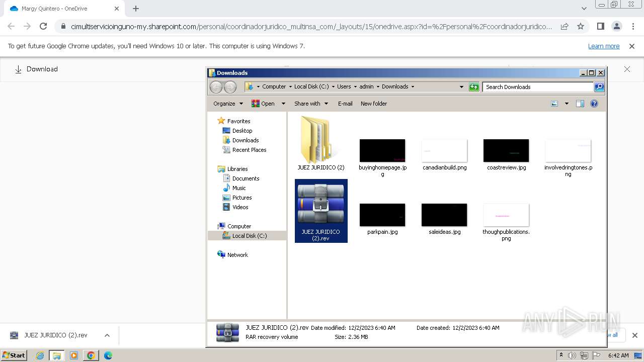644x362 pixels.
Task: Select the saleideas.jpg thumbnail
Action: (444, 215)
